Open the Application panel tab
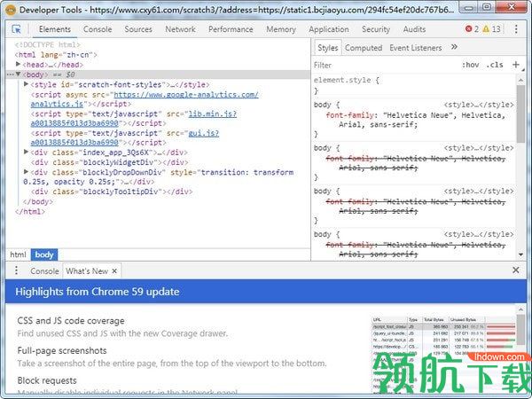 pos(328,29)
